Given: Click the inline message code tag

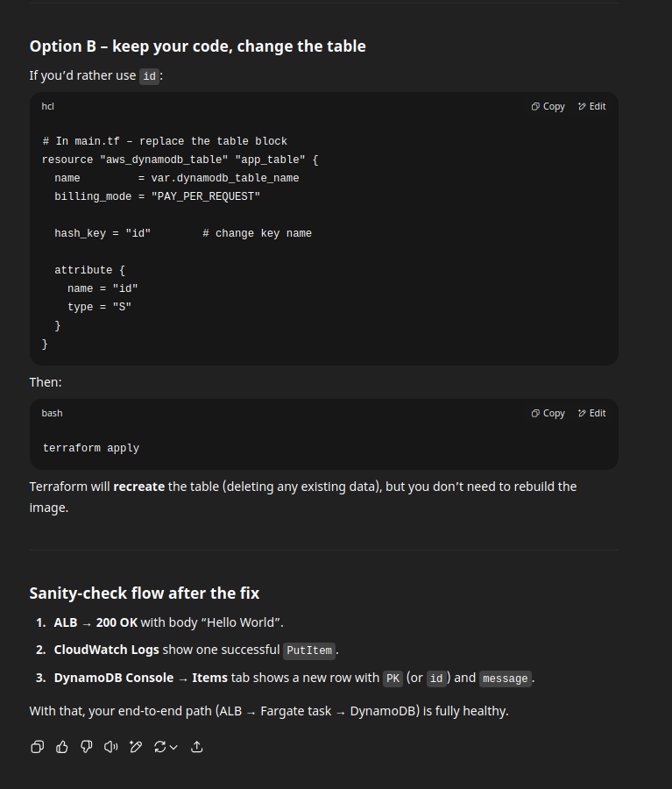Looking at the screenshot, I should (505, 679).
